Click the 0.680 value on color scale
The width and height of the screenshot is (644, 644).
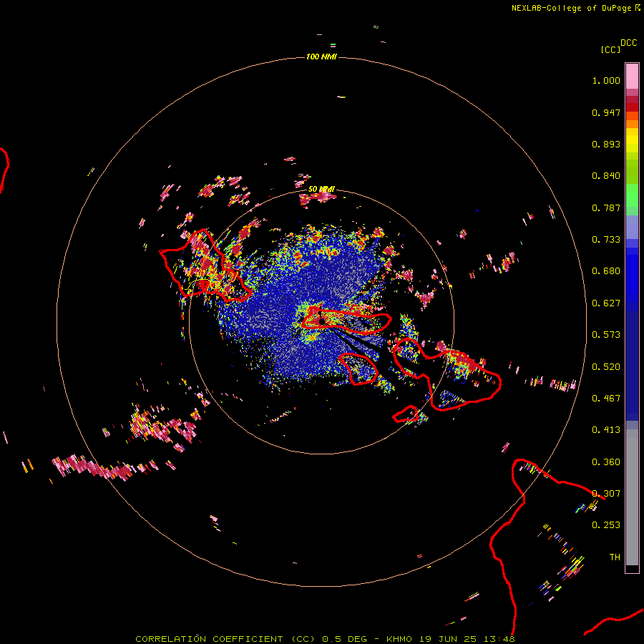[606, 271]
